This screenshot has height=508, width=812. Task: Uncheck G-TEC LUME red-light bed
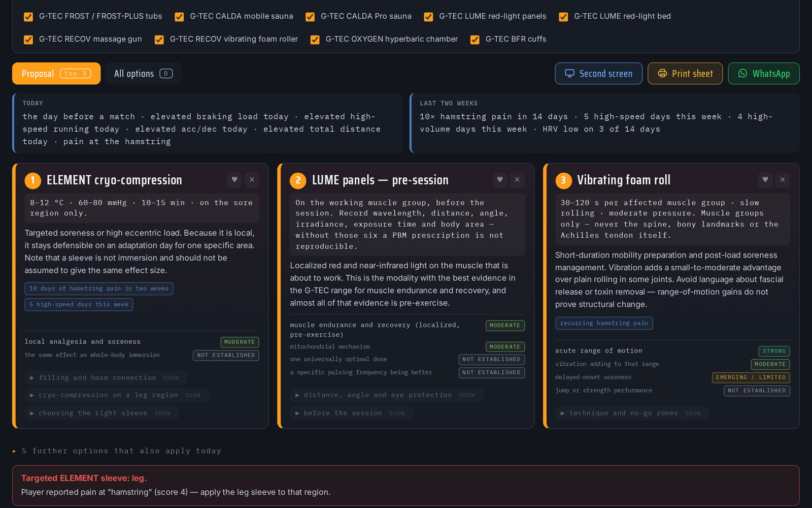[x=563, y=17]
